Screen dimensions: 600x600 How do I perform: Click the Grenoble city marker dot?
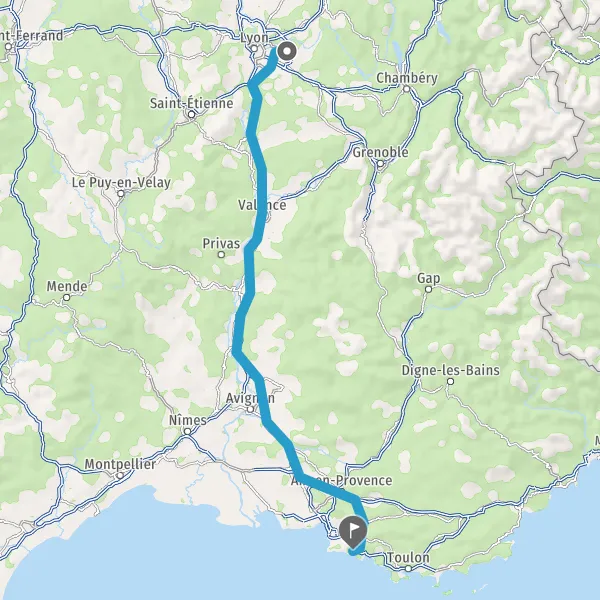(x=380, y=164)
